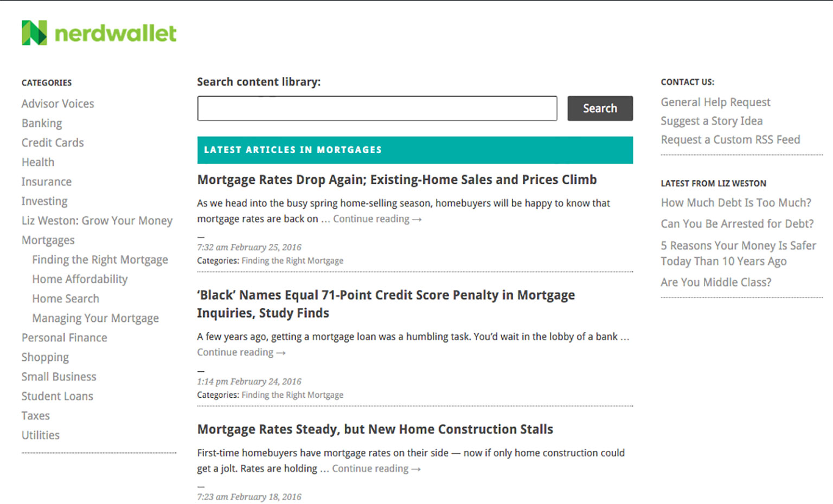
Task: Open General Help Request link
Action: click(715, 102)
